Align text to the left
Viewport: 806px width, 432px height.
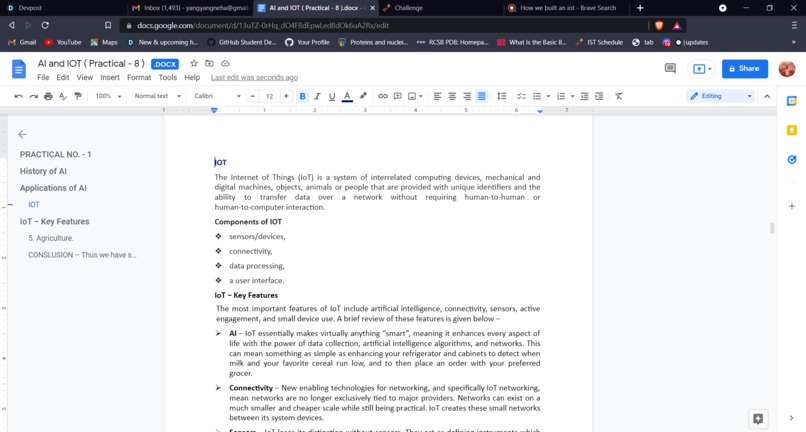point(437,96)
